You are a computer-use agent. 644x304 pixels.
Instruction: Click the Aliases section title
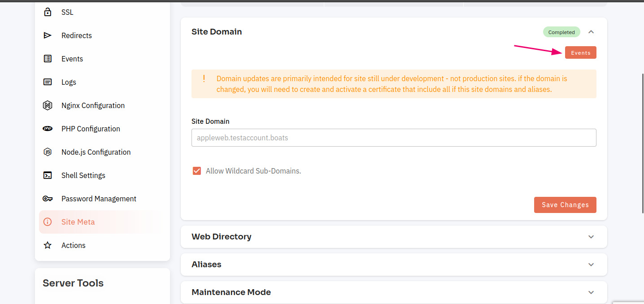point(206,265)
